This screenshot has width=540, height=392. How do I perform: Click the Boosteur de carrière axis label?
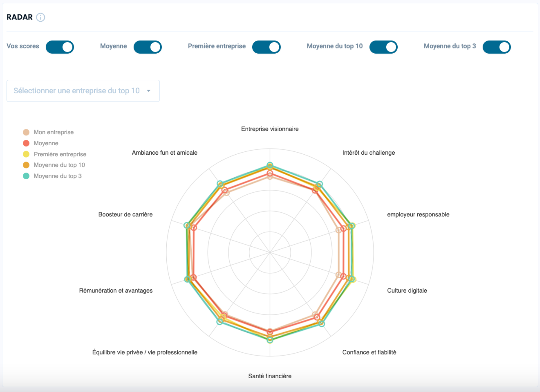click(126, 214)
